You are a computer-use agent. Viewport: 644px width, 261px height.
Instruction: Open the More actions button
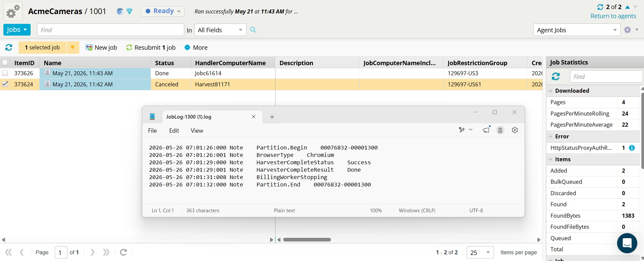(x=196, y=47)
